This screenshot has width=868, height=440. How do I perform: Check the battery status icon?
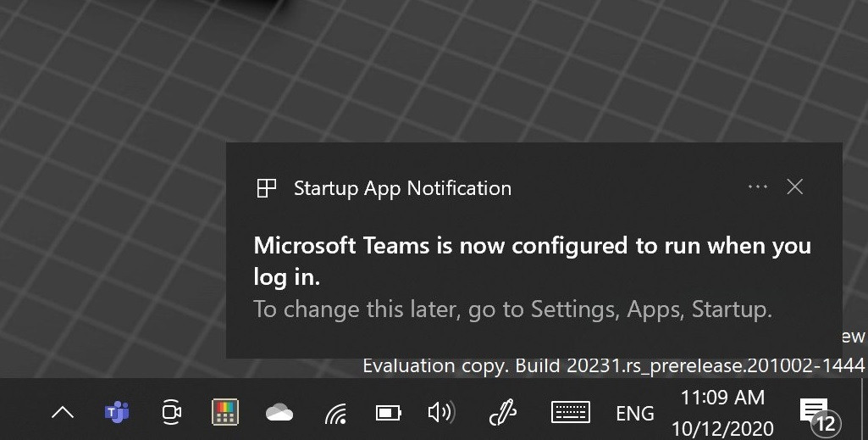point(388,413)
